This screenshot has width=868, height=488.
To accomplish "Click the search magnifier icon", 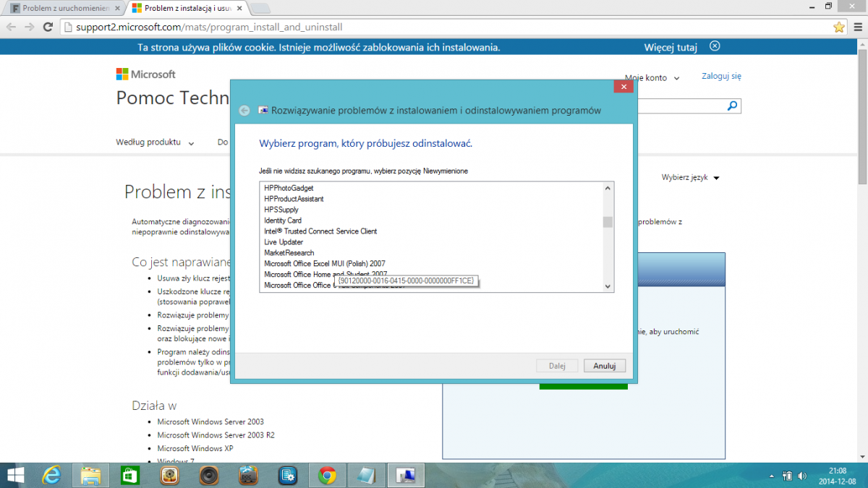I will point(733,106).
